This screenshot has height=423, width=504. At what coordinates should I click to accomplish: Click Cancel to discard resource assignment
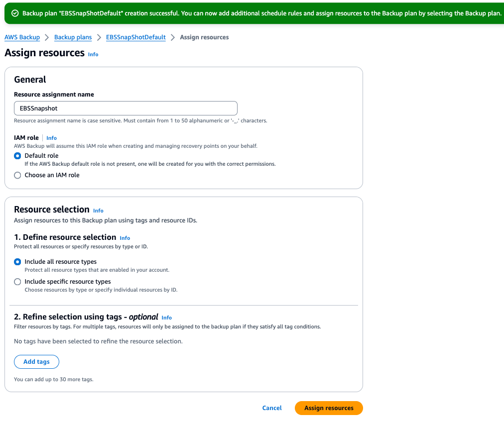(271, 408)
